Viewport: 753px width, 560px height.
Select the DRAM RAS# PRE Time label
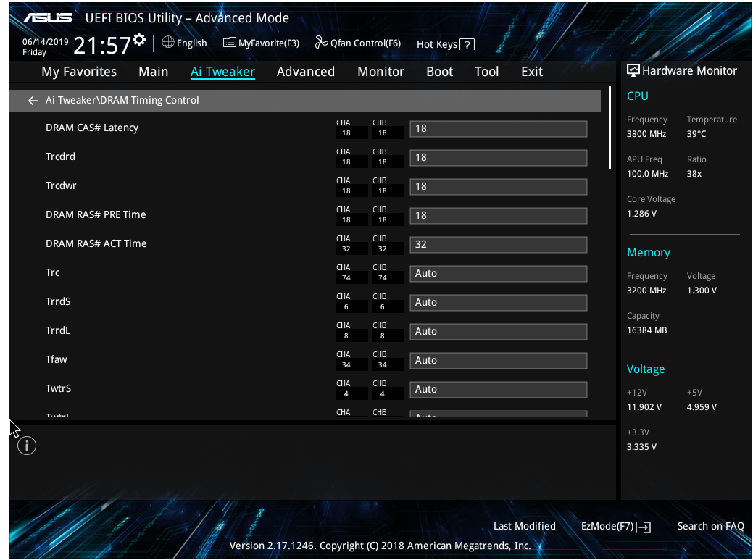(x=96, y=214)
